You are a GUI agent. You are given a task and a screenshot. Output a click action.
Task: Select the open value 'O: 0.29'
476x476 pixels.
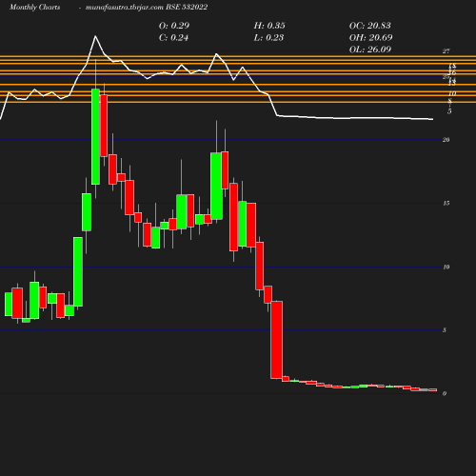[174, 26]
